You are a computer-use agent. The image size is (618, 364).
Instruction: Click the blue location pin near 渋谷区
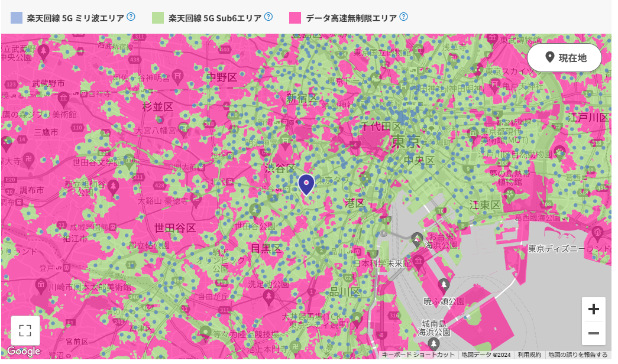[306, 184]
